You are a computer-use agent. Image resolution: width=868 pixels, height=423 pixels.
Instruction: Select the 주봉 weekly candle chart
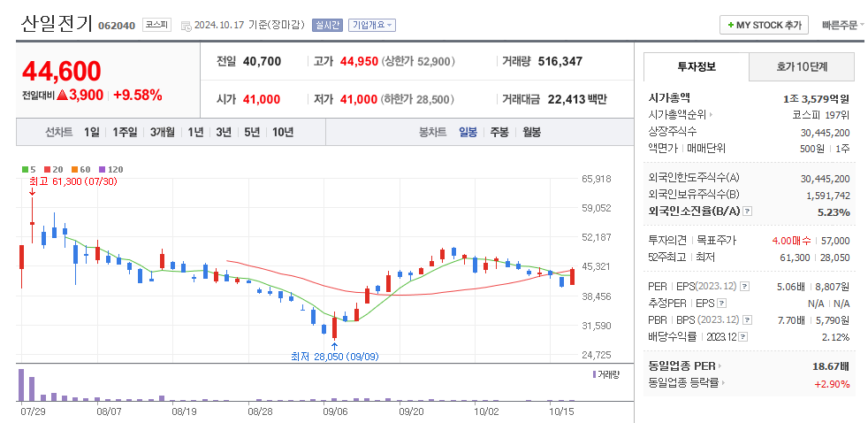(499, 132)
